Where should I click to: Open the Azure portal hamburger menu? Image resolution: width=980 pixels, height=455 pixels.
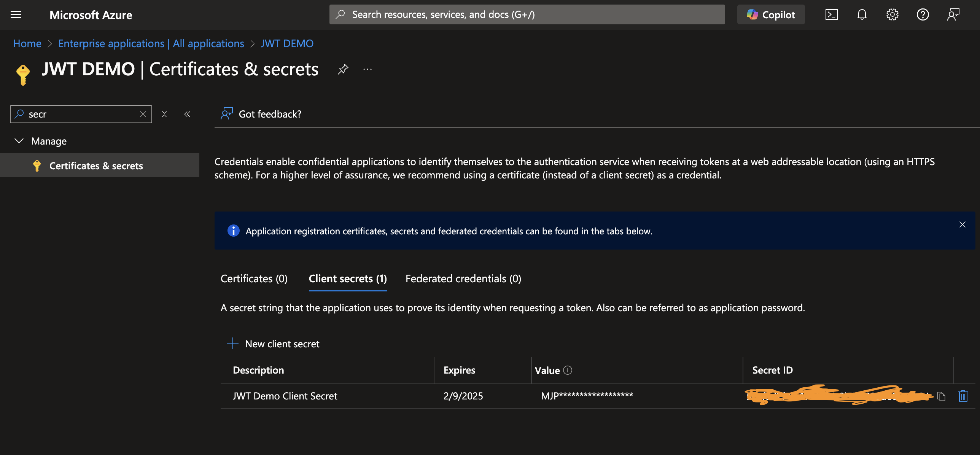tap(16, 15)
